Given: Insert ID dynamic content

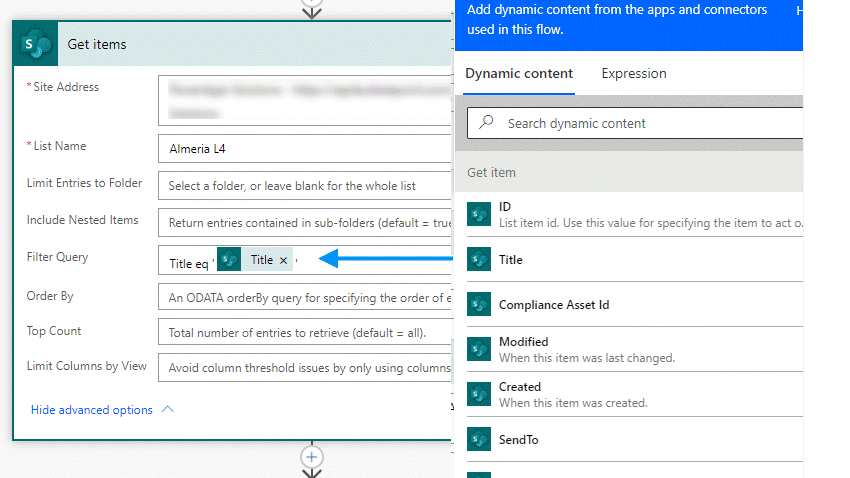Looking at the screenshot, I should 635,214.
